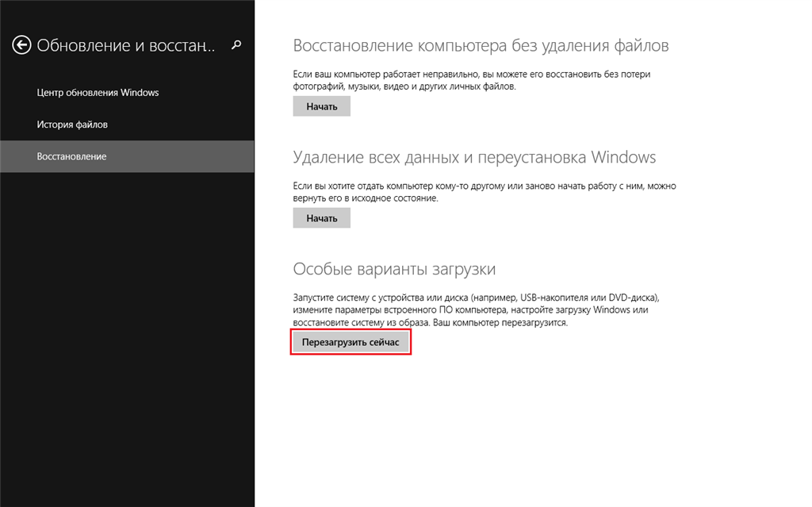Image resolution: width=812 pixels, height=507 pixels.
Task: Click heading Удаление всех данных и переустановка Windows
Action: [474, 157]
